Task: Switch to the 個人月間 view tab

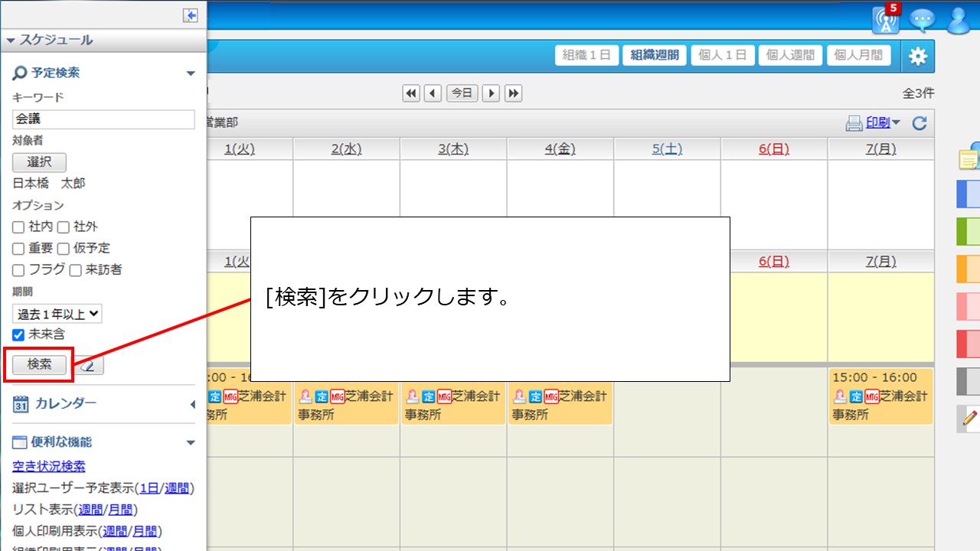Action: point(858,54)
